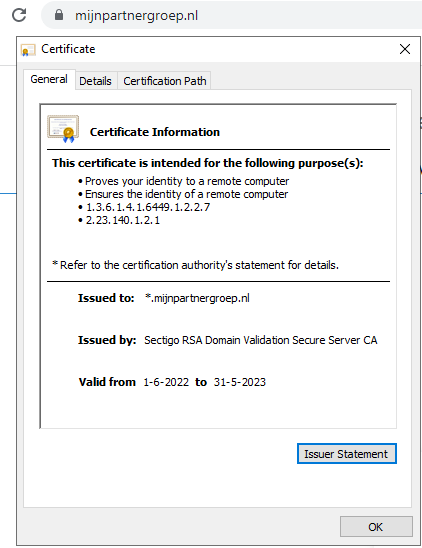422x548 pixels.
Task: Click the mijnpartnergroep.nl URL in the address bar
Action: coord(136,15)
